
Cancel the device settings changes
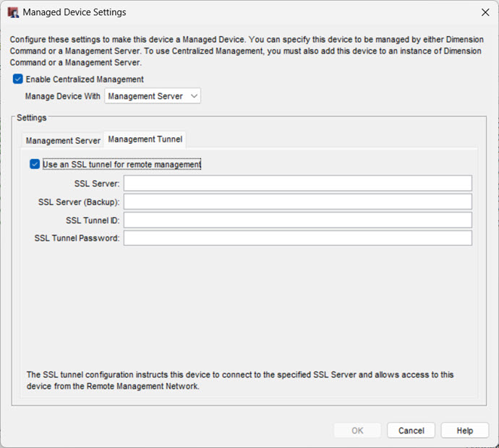(x=411, y=431)
